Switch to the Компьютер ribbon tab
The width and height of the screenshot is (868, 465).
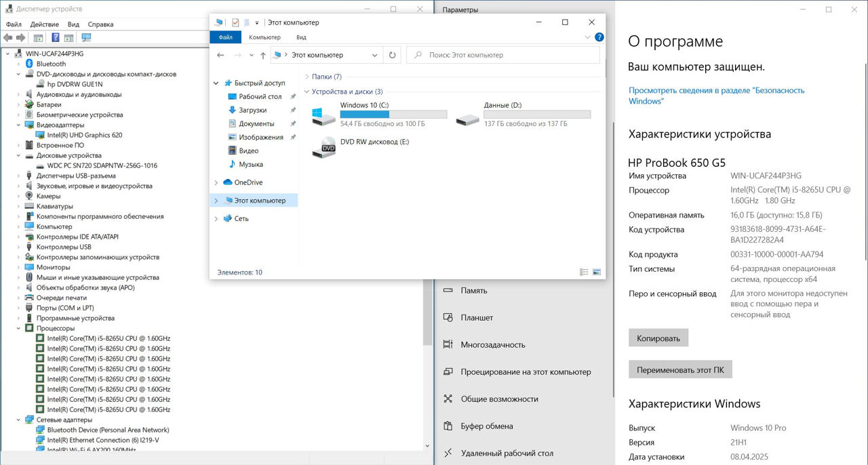click(264, 37)
